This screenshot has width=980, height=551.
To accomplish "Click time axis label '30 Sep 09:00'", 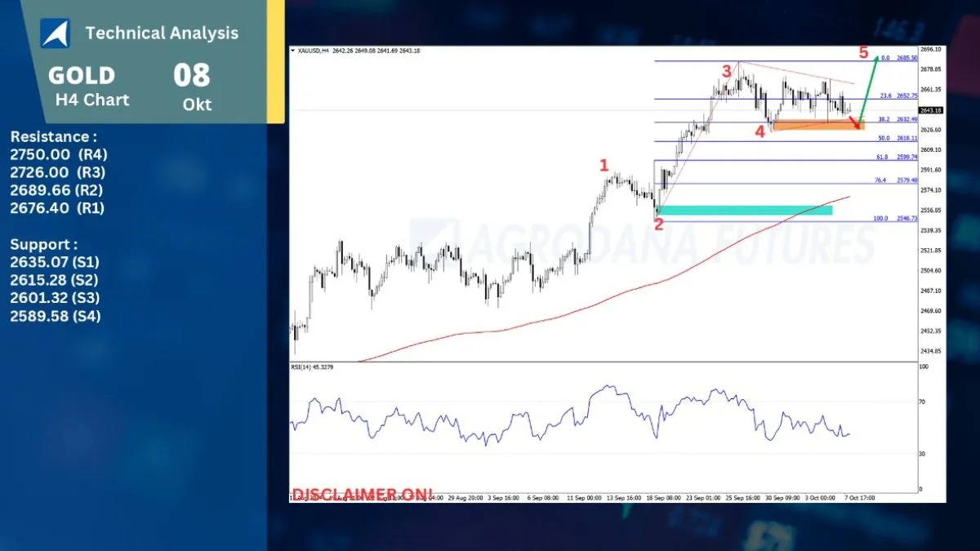I will point(782,496).
